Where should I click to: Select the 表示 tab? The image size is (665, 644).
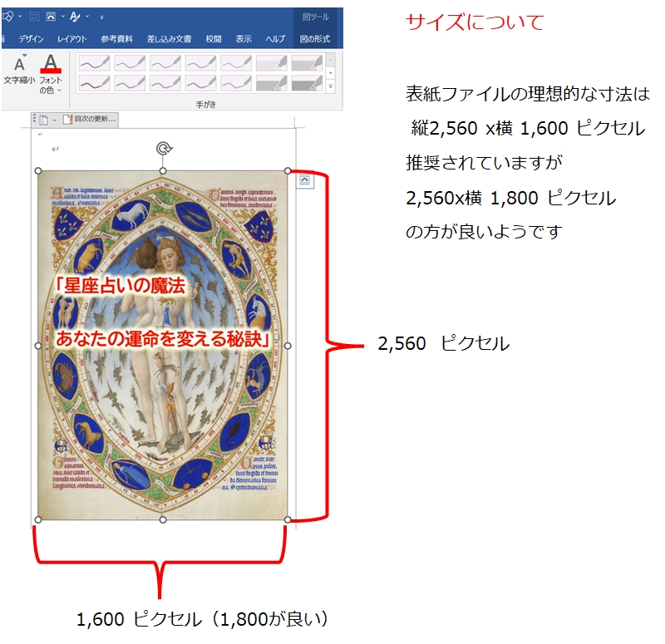tap(244, 39)
